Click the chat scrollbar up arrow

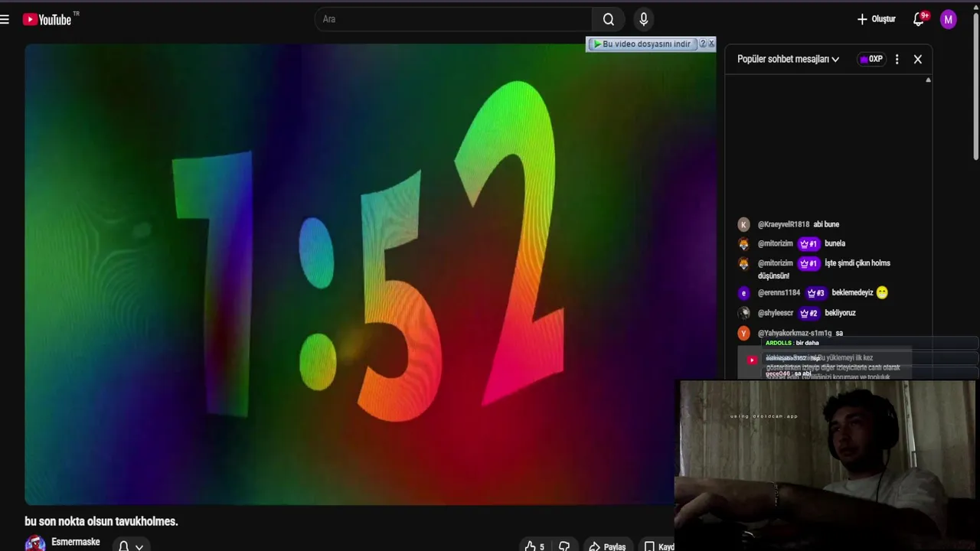[928, 80]
